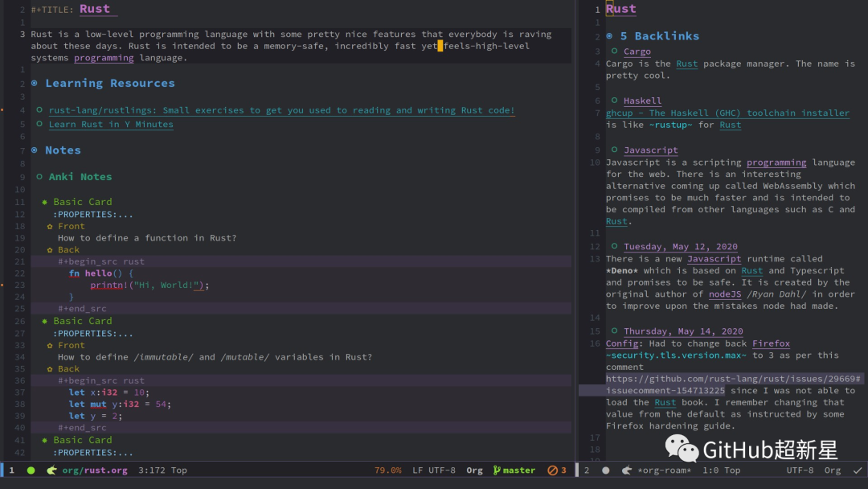This screenshot has height=489, width=868.
Task: Click the git branch icon next to master
Action: [x=497, y=471]
